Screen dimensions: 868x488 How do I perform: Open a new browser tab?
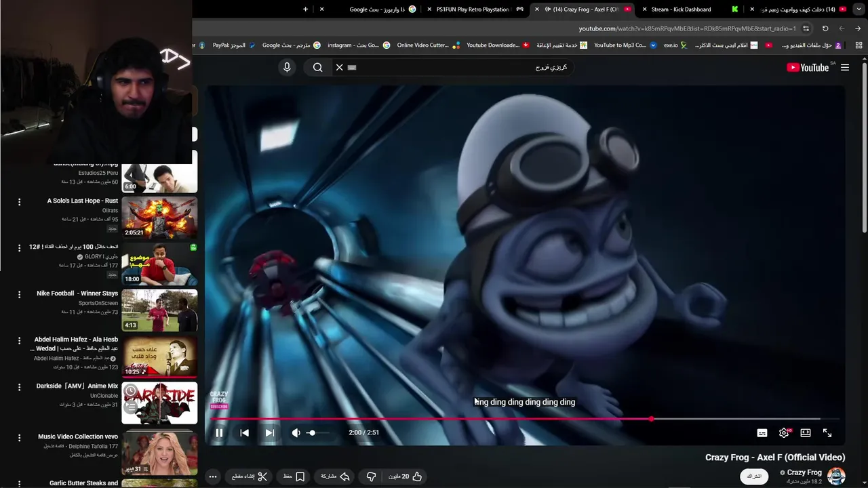(305, 9)
